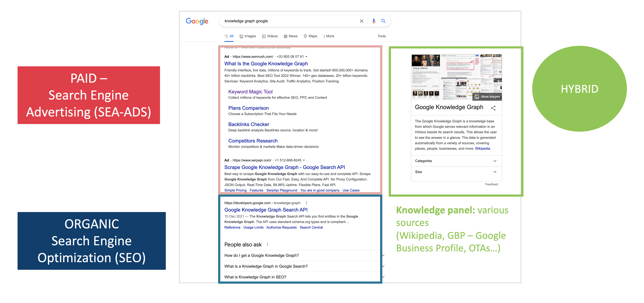644x303 pixels.
Task: Open 'Google Knowledge Graph Search API' result
Action: [x=266, y=210]
